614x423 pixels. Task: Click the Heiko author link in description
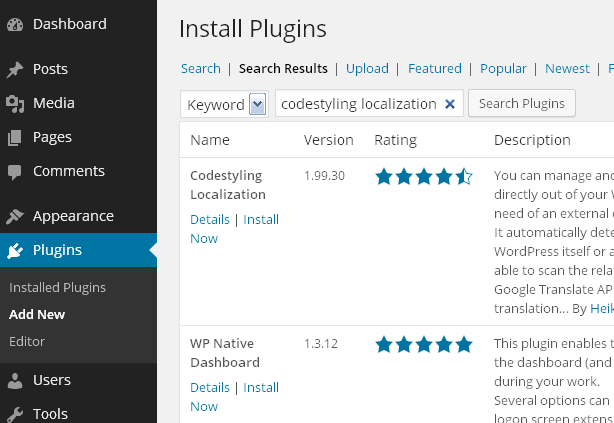click(602, 308)
